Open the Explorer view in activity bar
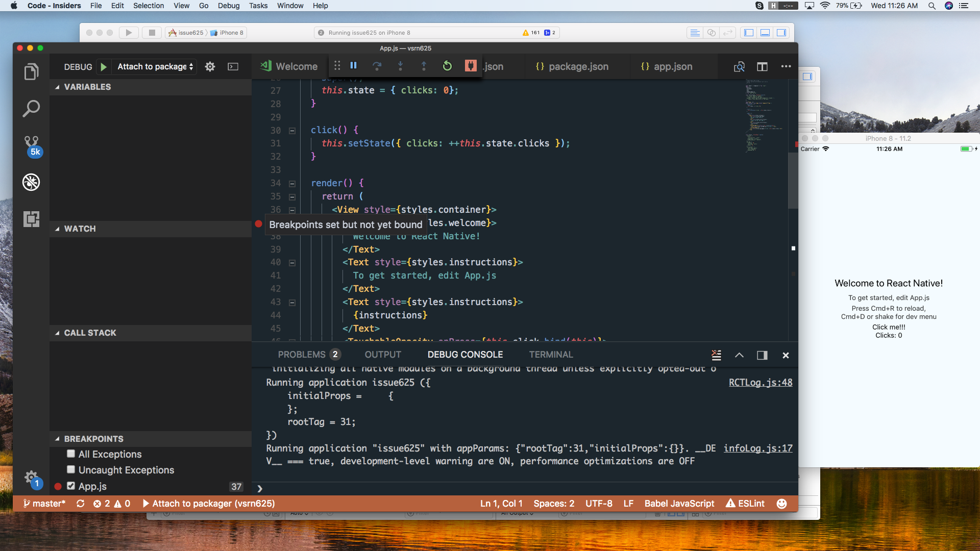Viewport: 980px width, 551px height. coord(31,72)
